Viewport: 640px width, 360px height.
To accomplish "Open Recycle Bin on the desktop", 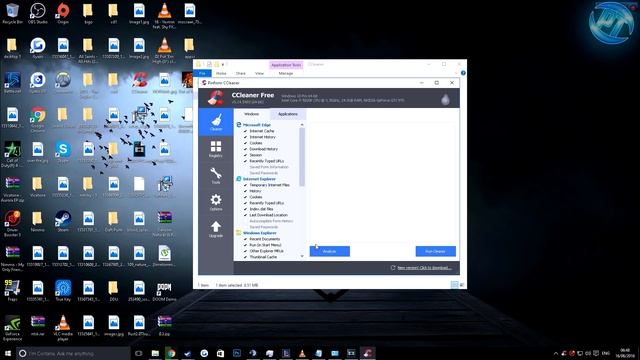I will (x=12, y=13).
